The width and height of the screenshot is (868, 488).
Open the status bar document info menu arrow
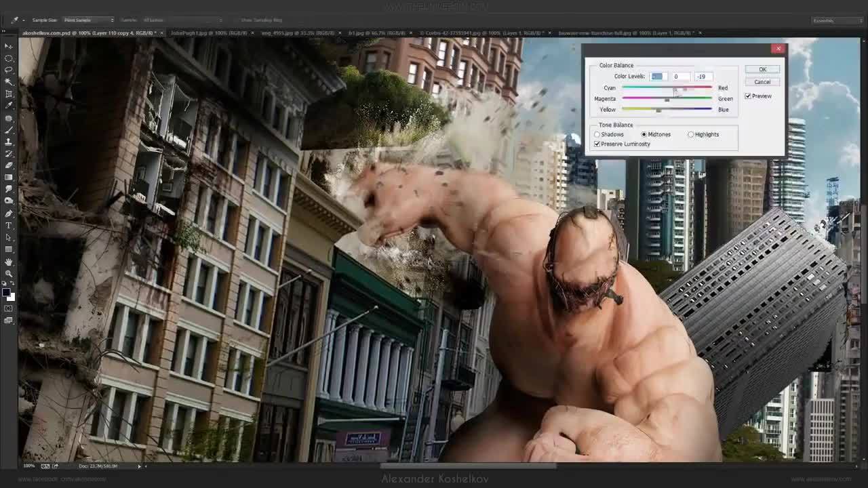pos(140,466)
